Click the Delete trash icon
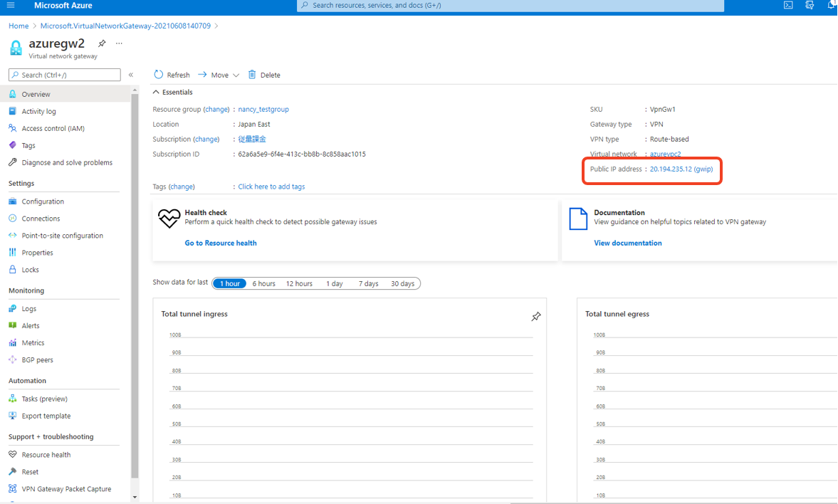 point(252,75)
